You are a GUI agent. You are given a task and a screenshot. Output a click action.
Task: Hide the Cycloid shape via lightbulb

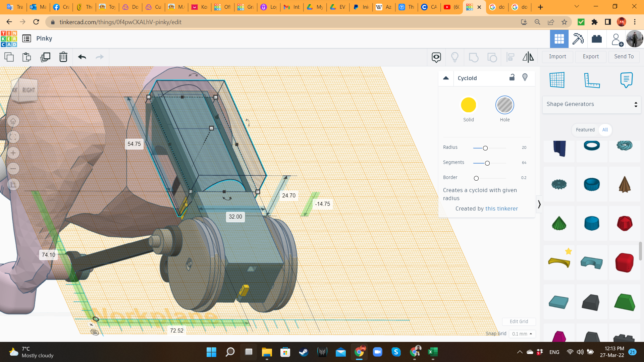(525, 77)
